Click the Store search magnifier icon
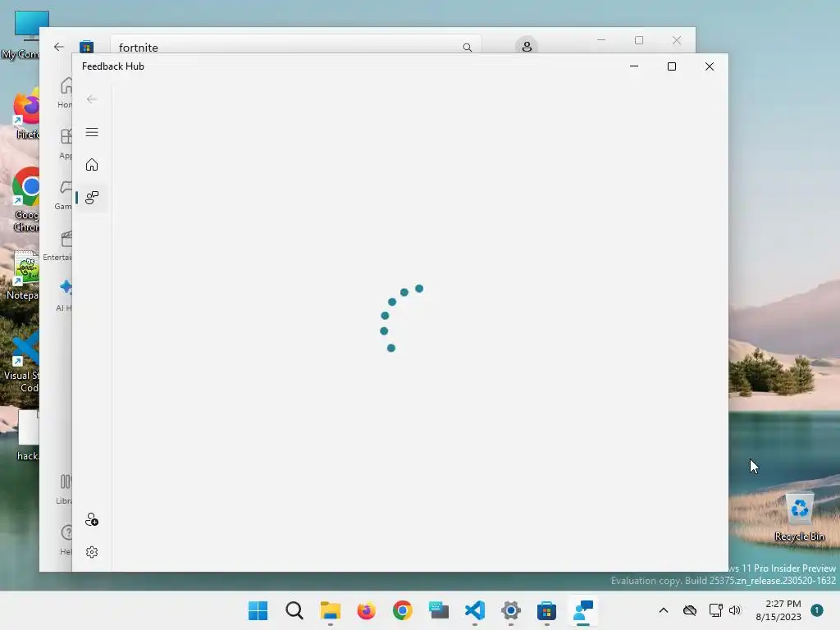Viewport: 840px width, 630px height. [467, 47]
